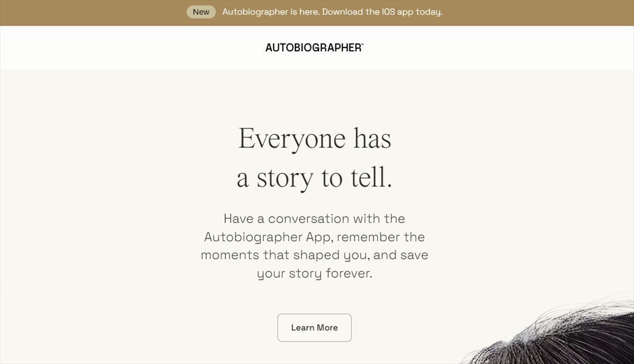The image size is (634, 364).
Task: Open the Learn More button
Action: click(314, 328)
